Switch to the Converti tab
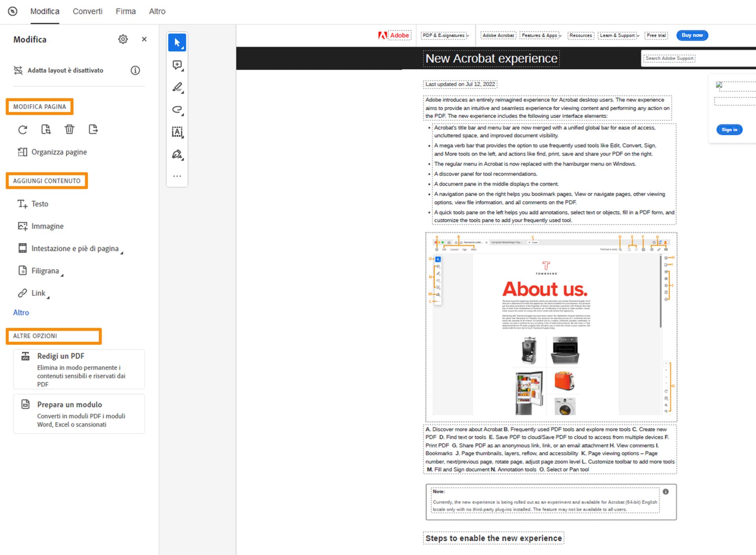 pyautogui.click(x=87, y=11)
